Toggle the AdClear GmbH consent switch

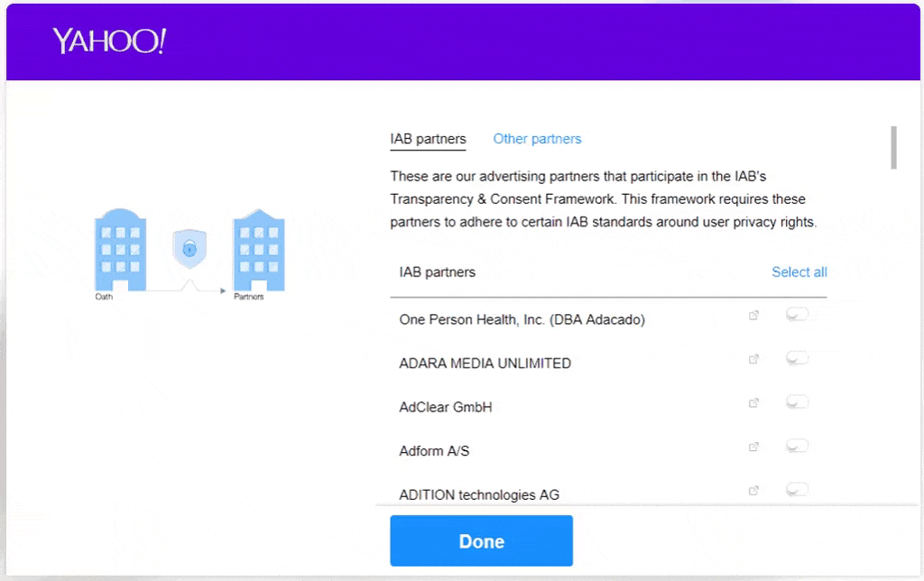tap(797, 402)
